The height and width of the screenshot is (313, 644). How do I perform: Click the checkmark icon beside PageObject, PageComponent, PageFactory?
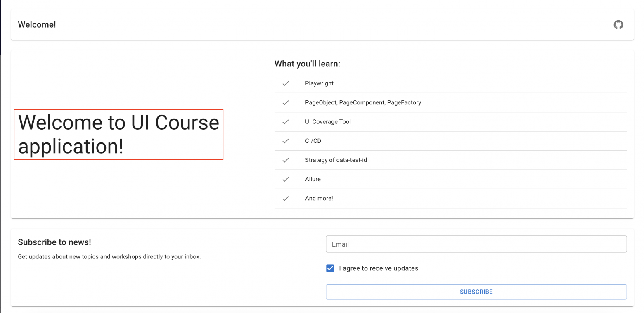point(285,103)
